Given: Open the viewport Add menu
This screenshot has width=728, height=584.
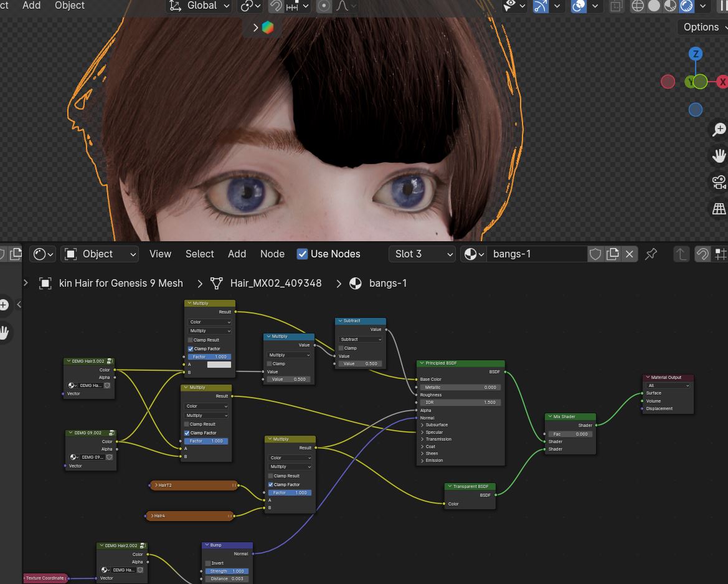Looking at the screenshot, I should pos(32,6).
